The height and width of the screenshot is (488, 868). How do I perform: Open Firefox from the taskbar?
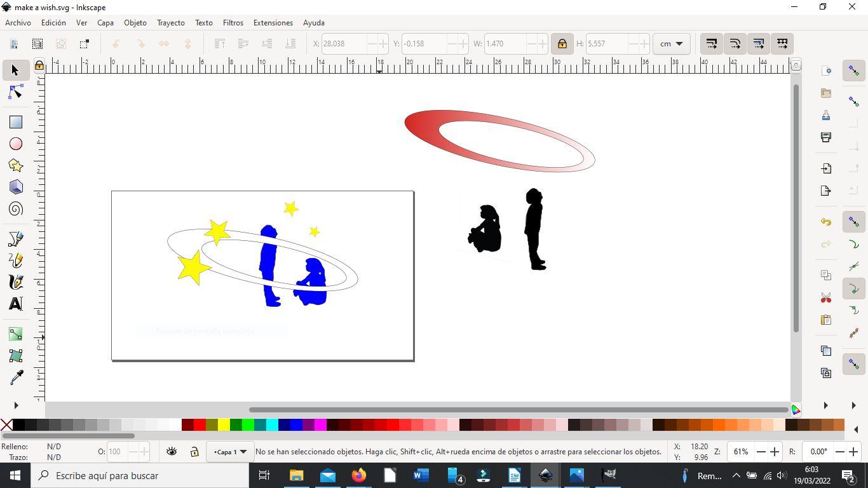359,475
